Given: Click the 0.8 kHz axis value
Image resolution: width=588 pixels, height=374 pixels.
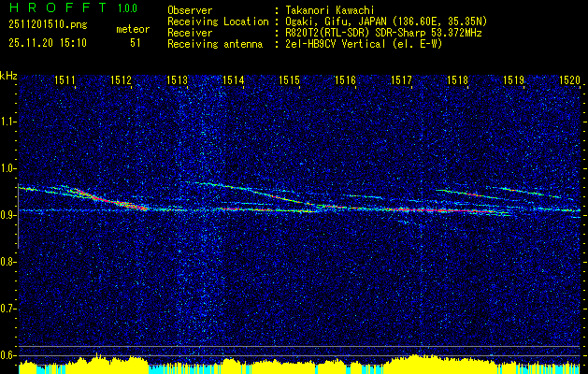Looking at the screenshot, I should 8,262.
